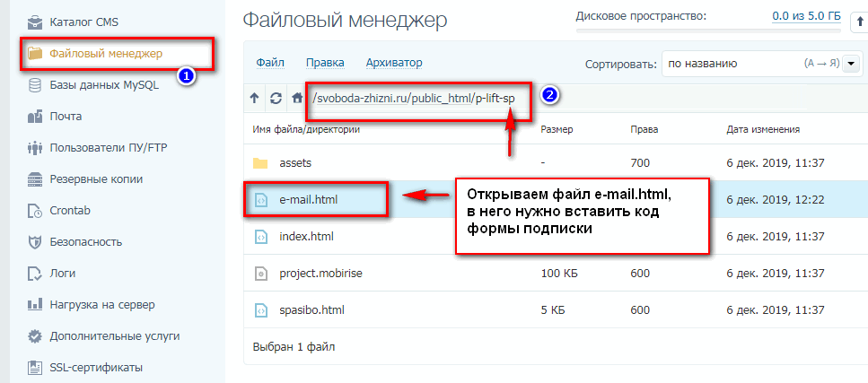Open Безопасность section

coord(86,242)
